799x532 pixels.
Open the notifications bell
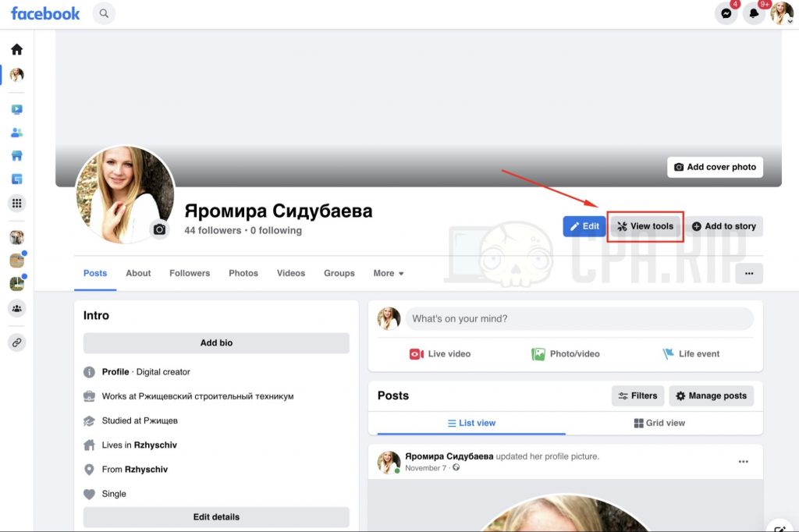(x=754, y=13)
